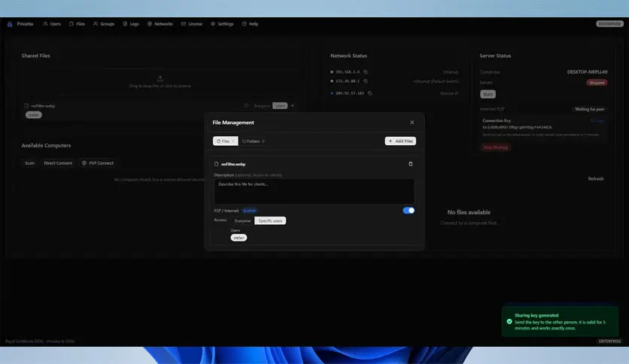The image size is (629, 364).
Task: Click the Waiting for peer status
Action: point(589,109)
